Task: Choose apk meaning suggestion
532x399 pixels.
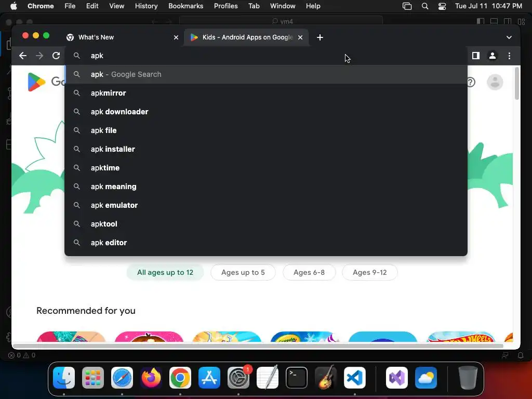Action: coord(266,187)
